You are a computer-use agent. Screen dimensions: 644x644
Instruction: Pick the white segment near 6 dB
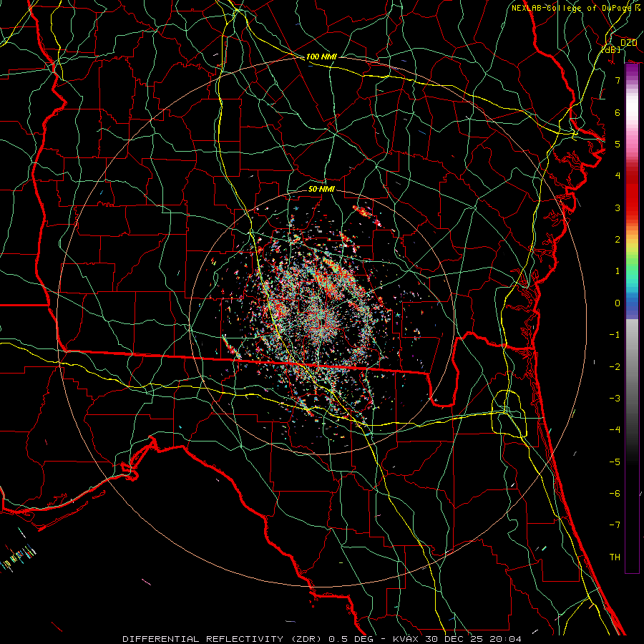click(x=632, y=107)
